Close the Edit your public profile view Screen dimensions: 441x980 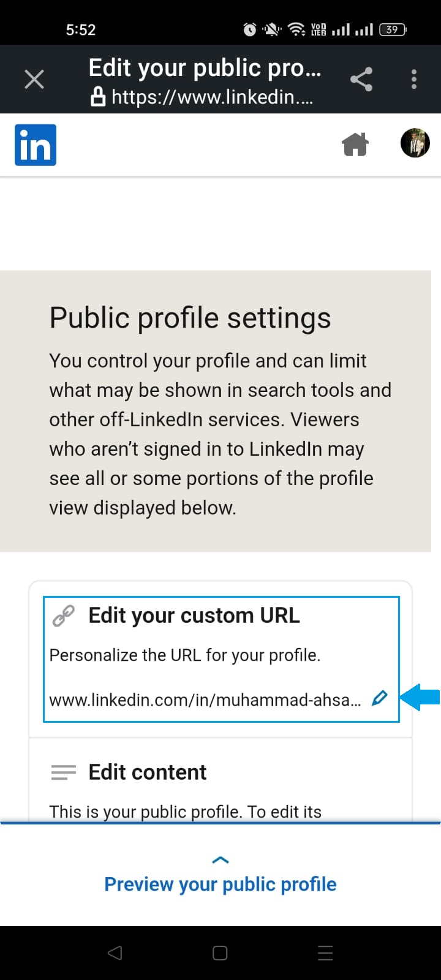pos(34,78)
